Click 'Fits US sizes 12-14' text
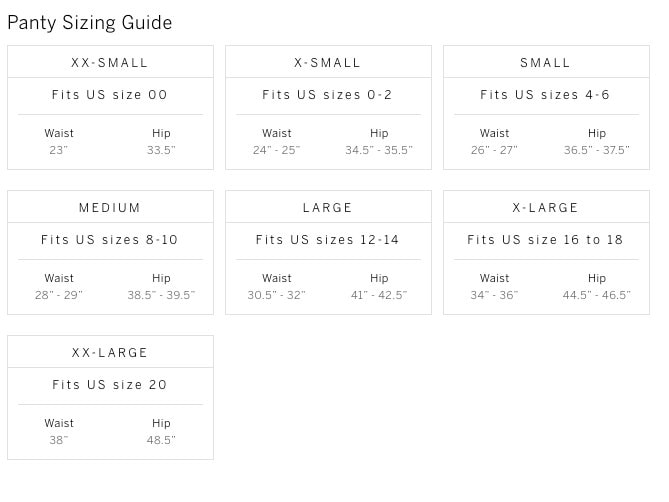 (327, 240)
